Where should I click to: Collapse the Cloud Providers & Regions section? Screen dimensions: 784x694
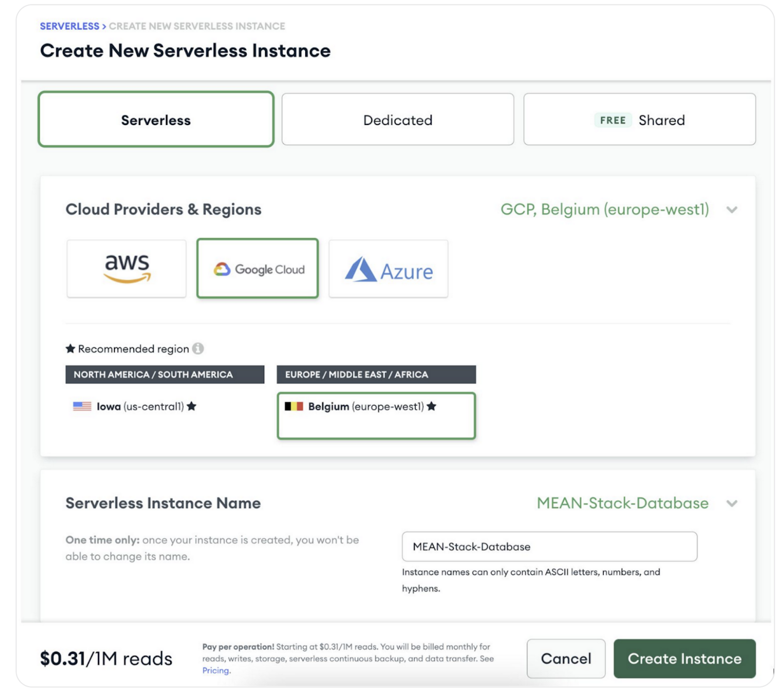(732, 210)
